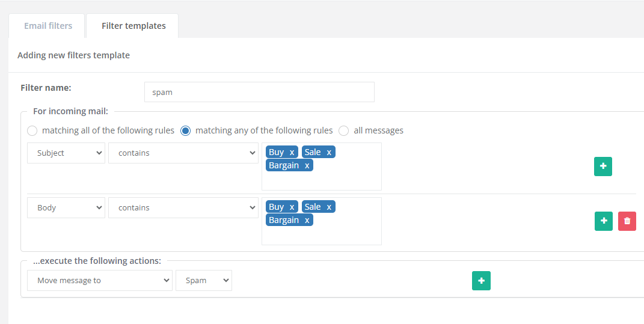Switch to the Email filters tab

(x=48, y=26)
